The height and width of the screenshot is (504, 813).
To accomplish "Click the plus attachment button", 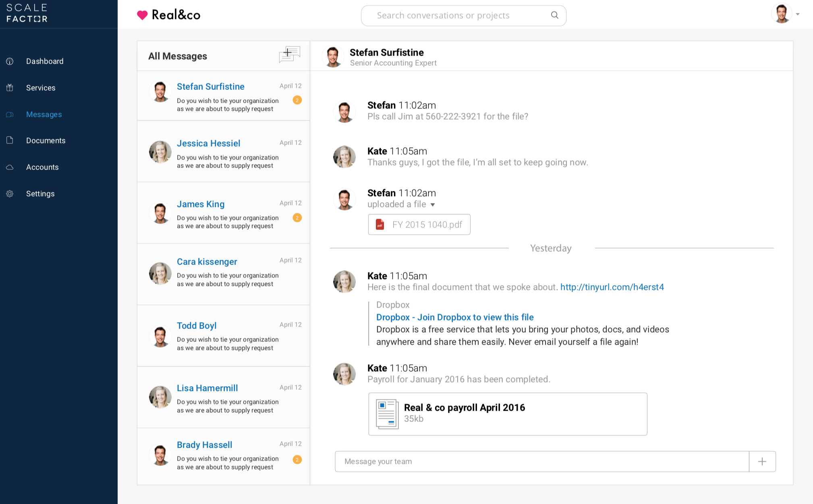I will coord(762,461).
